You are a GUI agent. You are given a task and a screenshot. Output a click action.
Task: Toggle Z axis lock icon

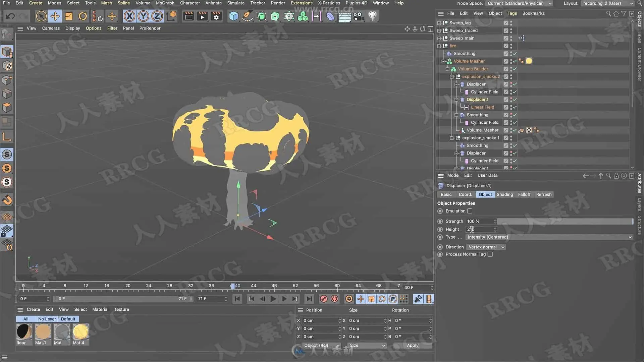pos(157,16)
